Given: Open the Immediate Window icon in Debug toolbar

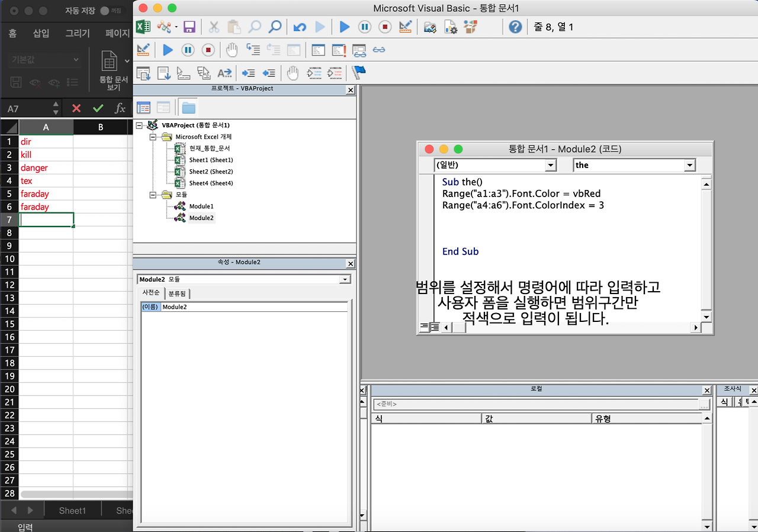Looking at the screenshot, I should [x=339, y=50].
